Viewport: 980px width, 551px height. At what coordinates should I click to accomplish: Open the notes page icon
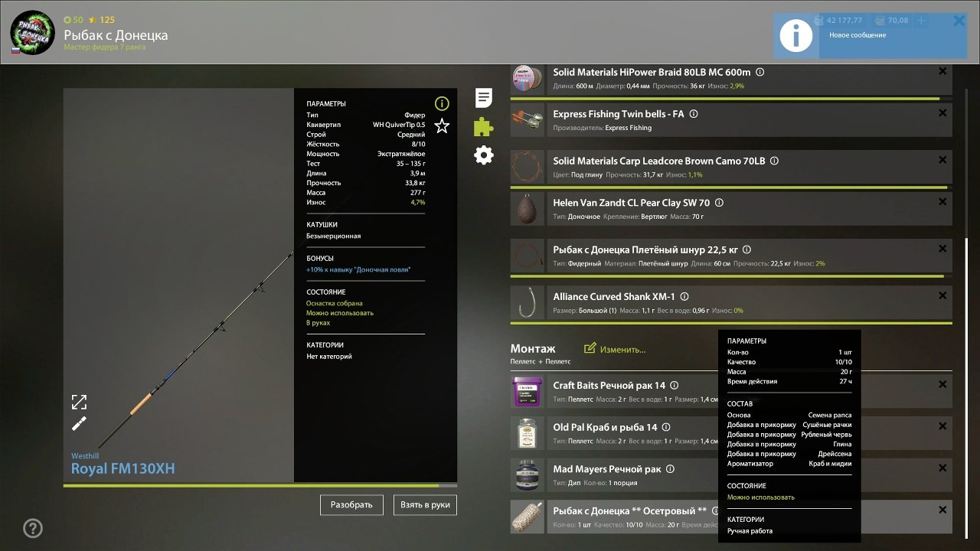point(484,98)
